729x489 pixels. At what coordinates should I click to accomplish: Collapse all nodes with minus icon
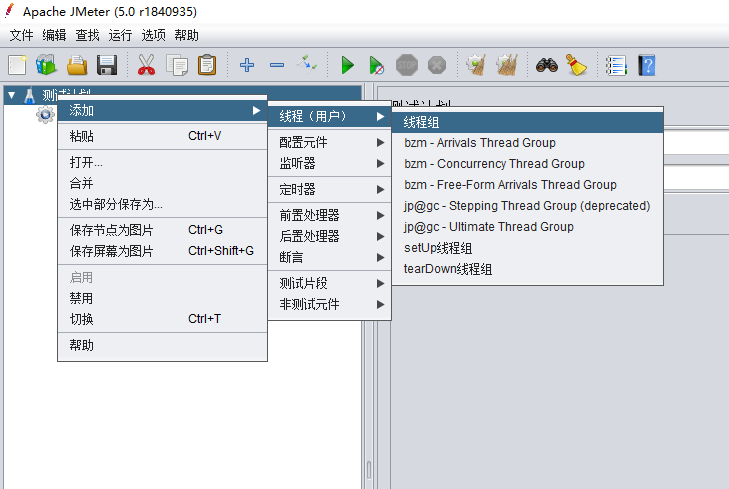[x=277, y=65]
